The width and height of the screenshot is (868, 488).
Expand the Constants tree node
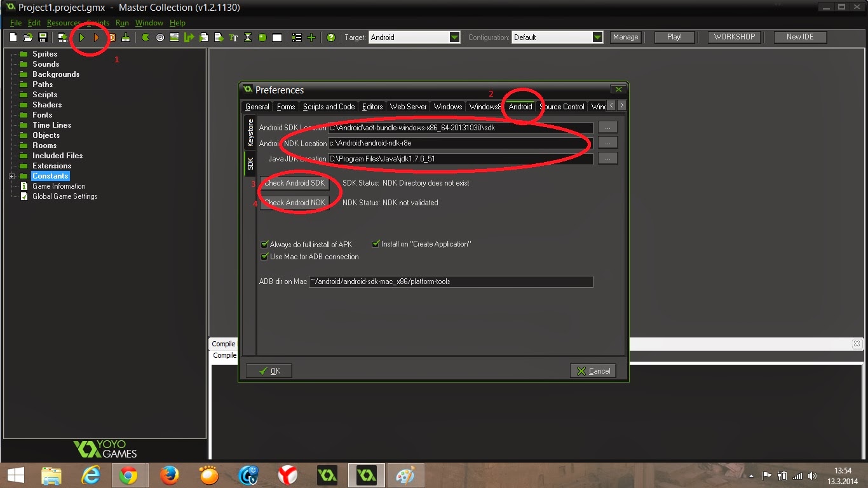[11, 176]
